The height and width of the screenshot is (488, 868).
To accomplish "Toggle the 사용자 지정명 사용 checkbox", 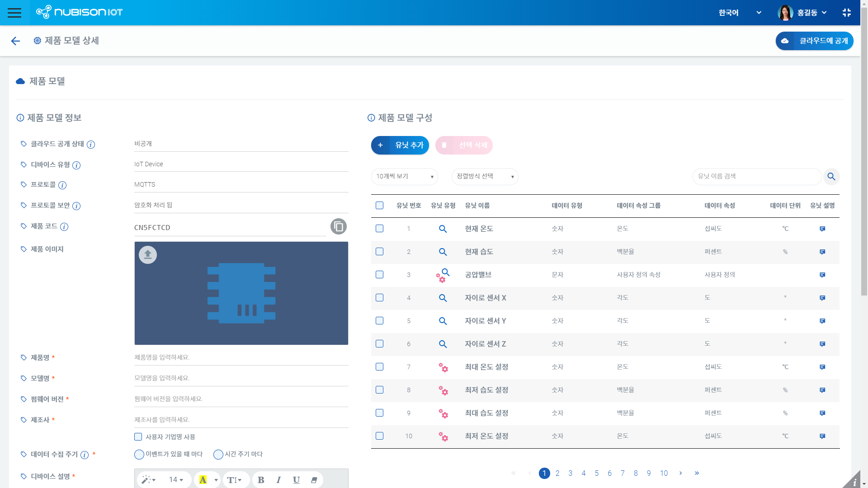I will (138, 436).
